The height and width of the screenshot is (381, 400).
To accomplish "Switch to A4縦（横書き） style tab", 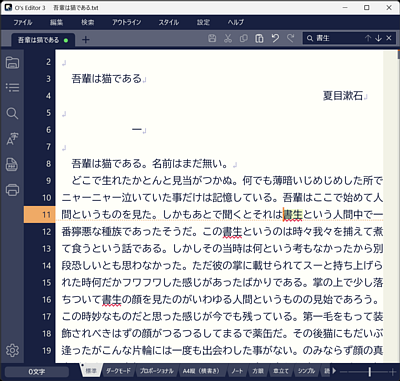I will [x=202, y=371].
